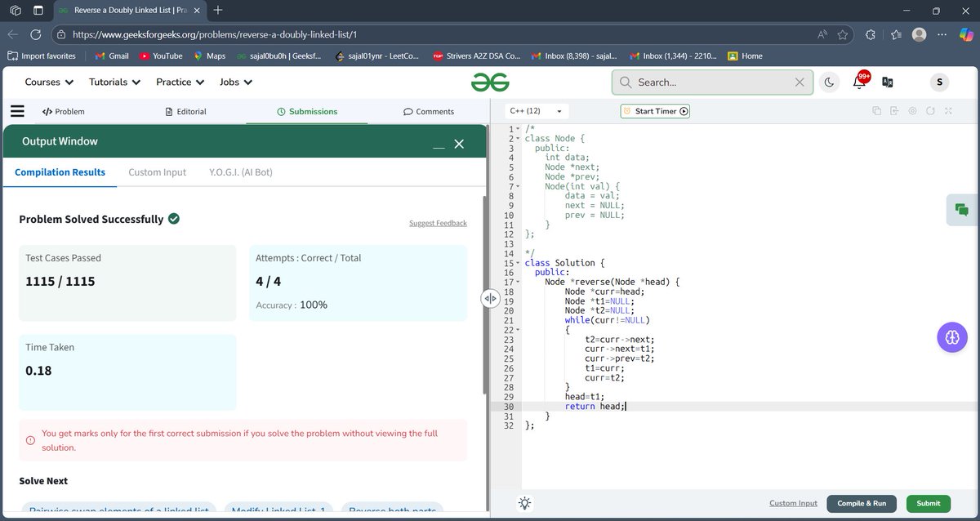
Task: Expand the editor to fullscreen
Action: click(x=948, y=111)
